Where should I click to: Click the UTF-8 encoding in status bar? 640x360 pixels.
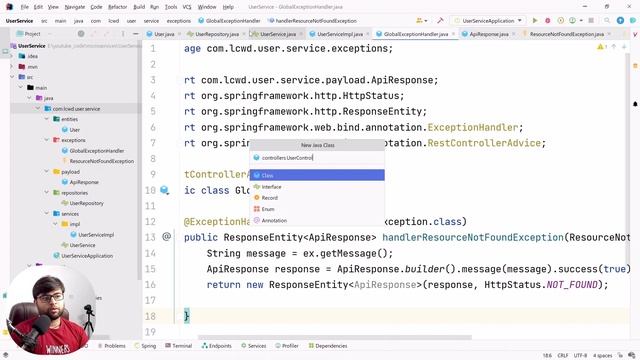580,356
